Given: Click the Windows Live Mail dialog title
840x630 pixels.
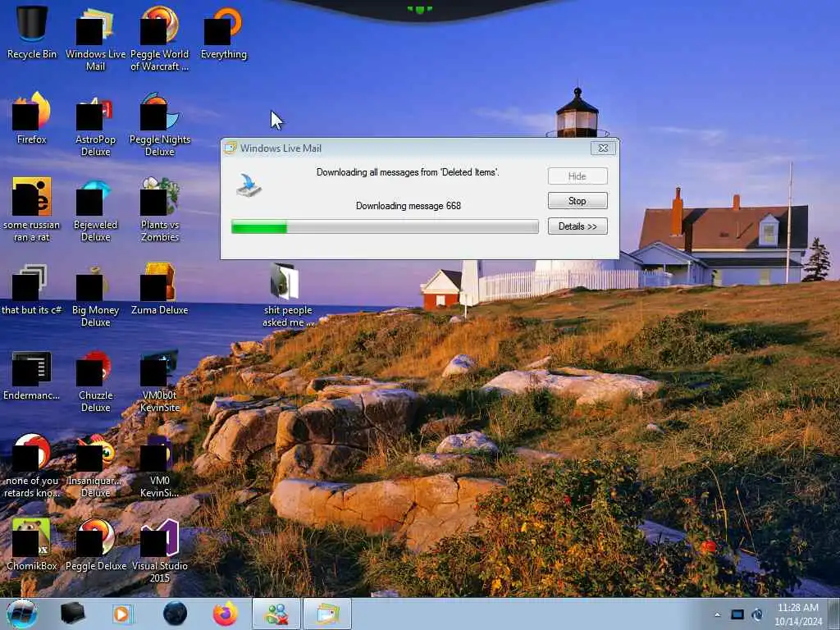Looking at the screenshot, I should [281, 148].
